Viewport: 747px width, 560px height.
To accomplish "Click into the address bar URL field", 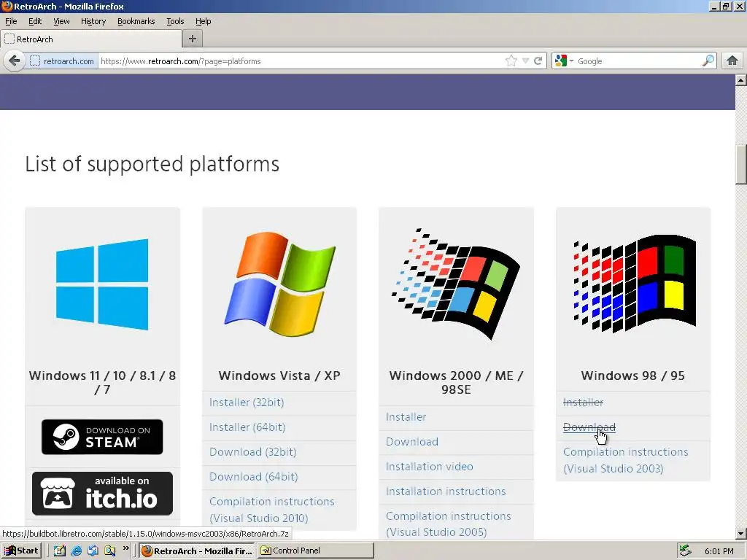I will click(x=300, y=61).
